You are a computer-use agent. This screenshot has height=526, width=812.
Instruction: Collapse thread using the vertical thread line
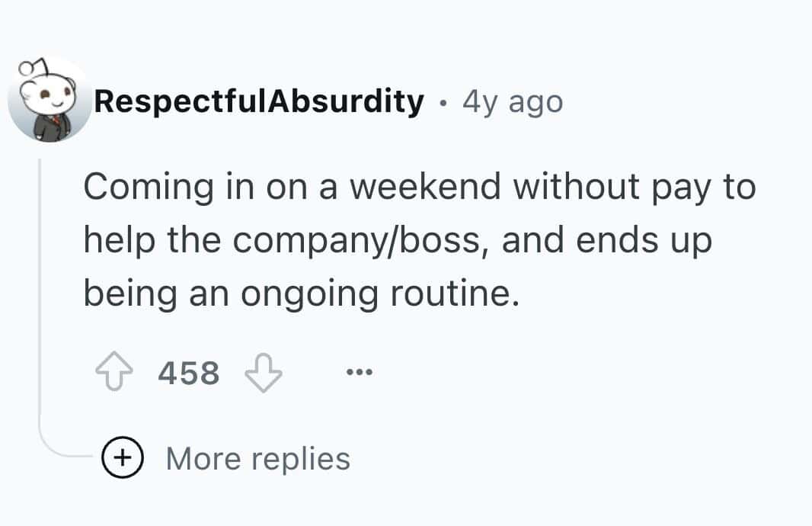[40, 305]
